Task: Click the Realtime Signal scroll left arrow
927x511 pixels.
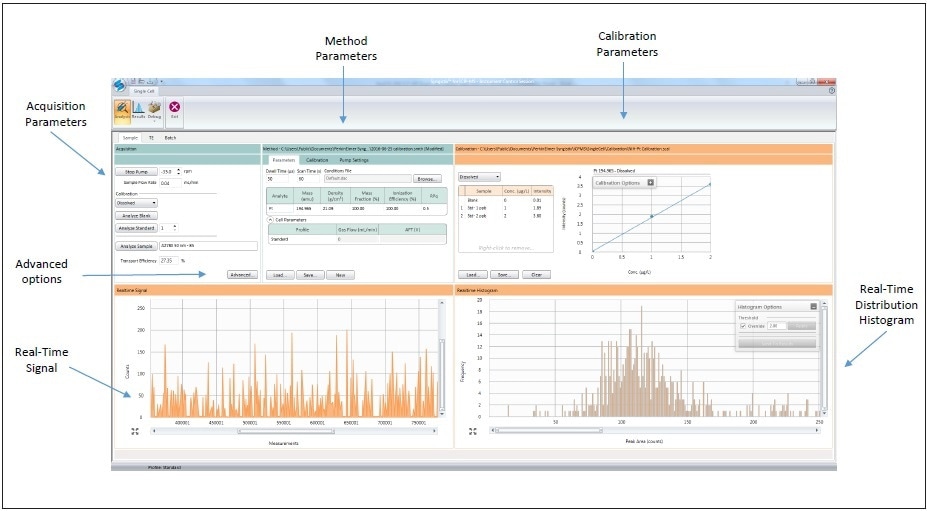Action: click(154, 431)
